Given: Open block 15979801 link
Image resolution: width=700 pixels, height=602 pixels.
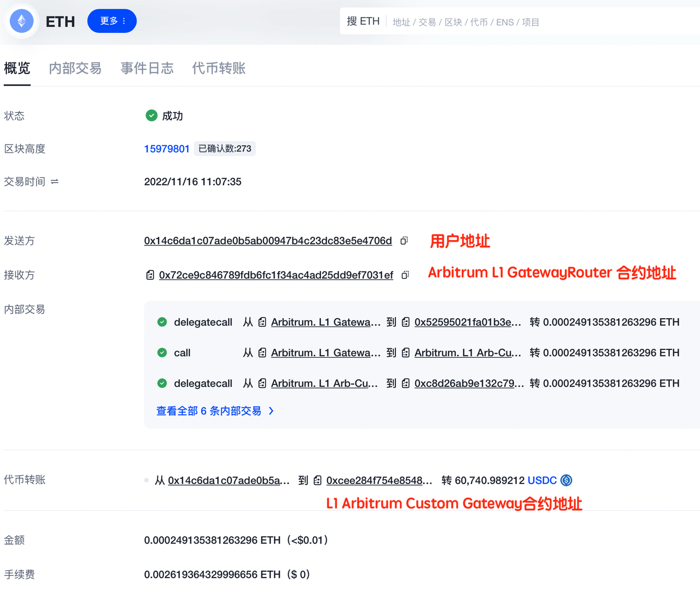Looking at the screenshot, I should pyautogui.click(x=167, y=149).
